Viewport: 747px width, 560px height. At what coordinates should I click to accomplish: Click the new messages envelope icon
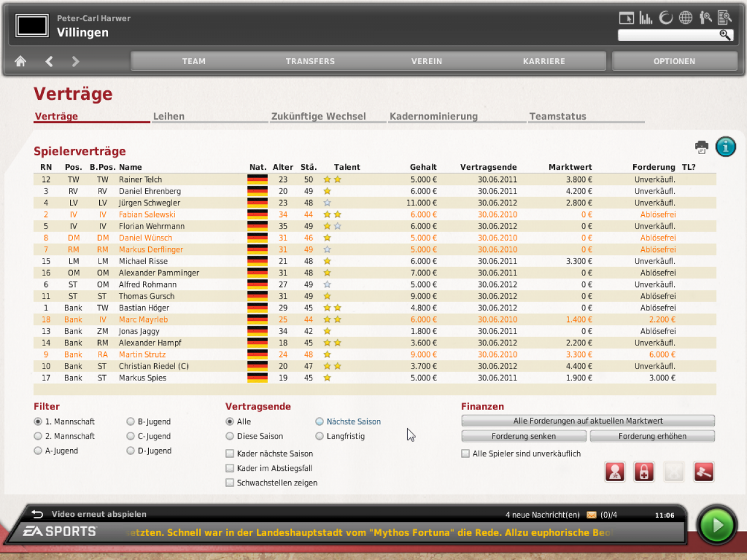click(x=592, y=515)
